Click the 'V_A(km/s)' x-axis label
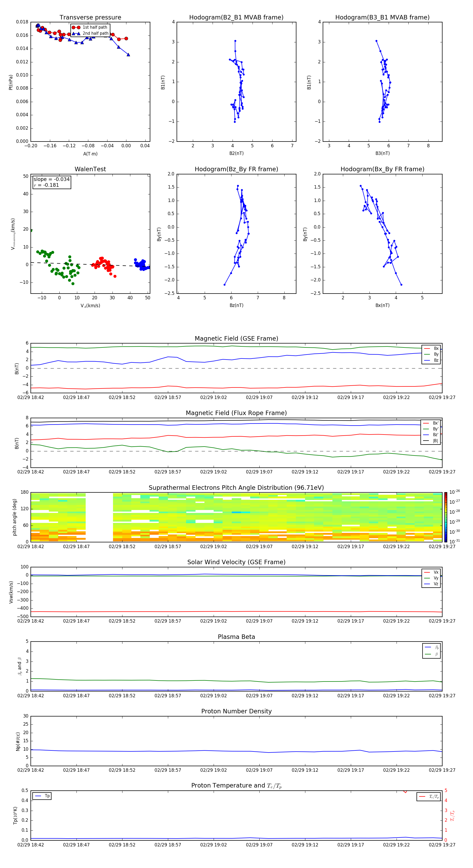The image size is (473, 868). tap(90, 306)
